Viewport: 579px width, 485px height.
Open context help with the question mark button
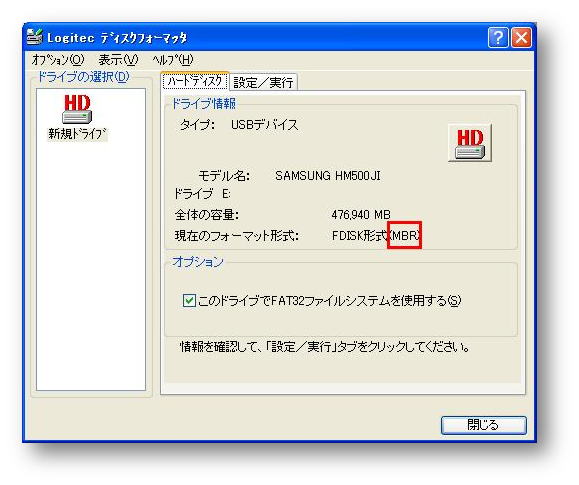498,38
